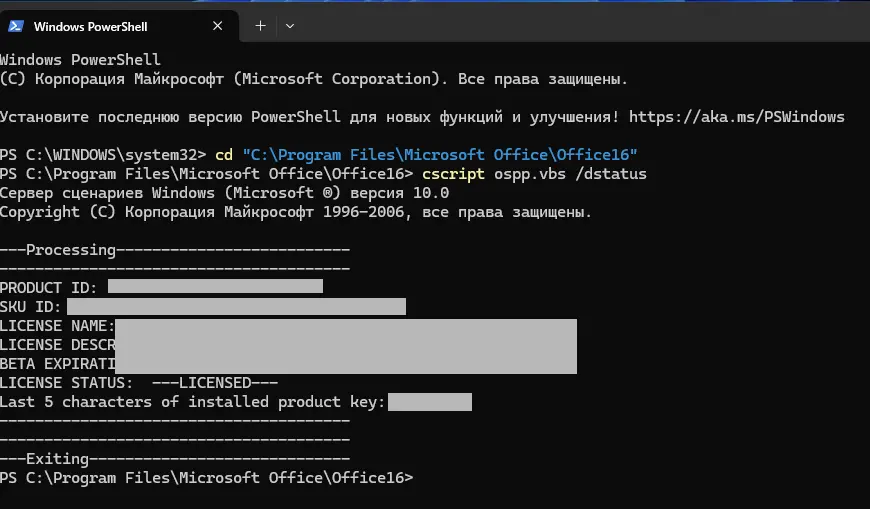Click the "Windows PowerShell" header text line
This screenshot has width=870, height=509.
click(x=80, y=60)
